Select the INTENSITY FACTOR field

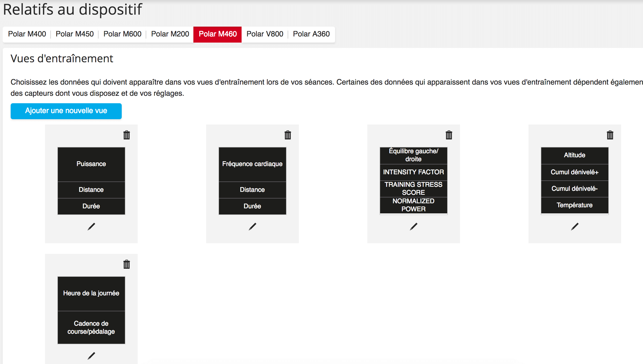(414, 172)
